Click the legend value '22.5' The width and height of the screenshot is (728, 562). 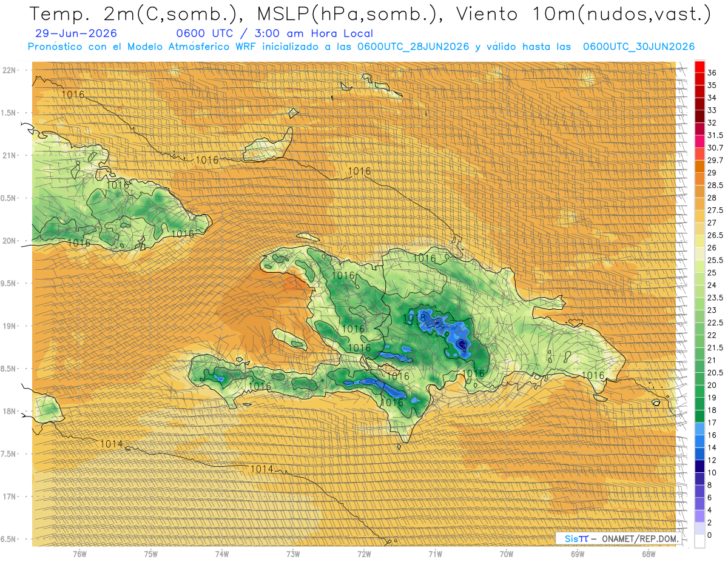(715, 323)
